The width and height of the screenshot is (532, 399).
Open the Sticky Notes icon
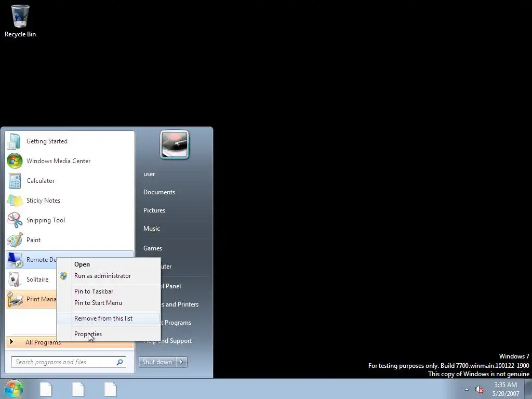point(15,201)
